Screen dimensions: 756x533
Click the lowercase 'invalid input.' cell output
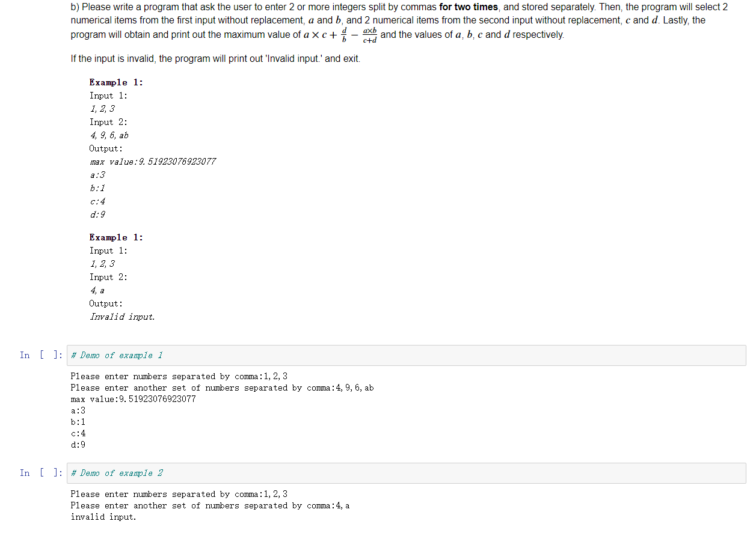103,517
